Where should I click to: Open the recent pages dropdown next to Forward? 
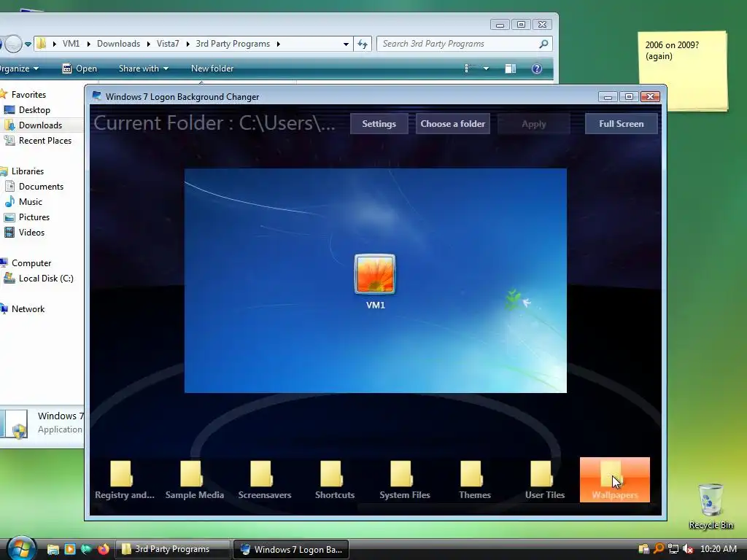[x=28, y=44]
